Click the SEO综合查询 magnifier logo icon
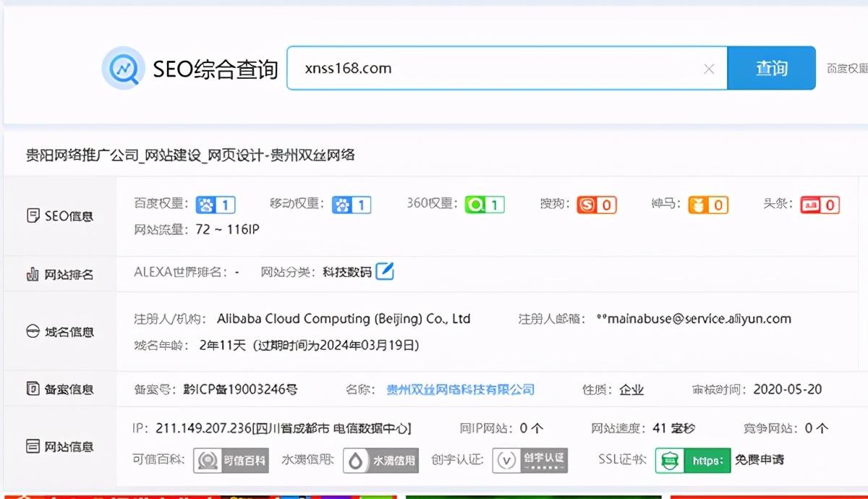The image size is (868, 499). 123,68
